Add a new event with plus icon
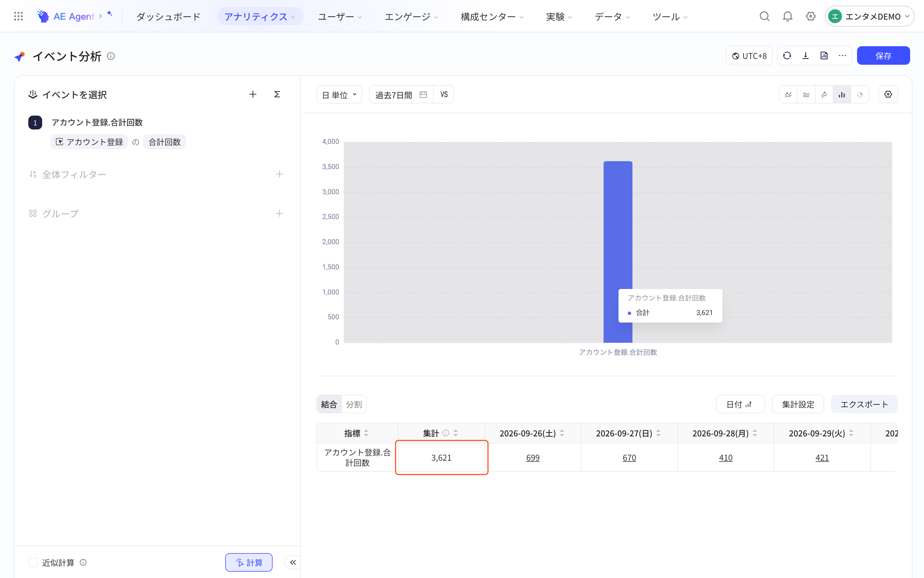Screen dimensions: 924x578 click(x=253, y=95)
